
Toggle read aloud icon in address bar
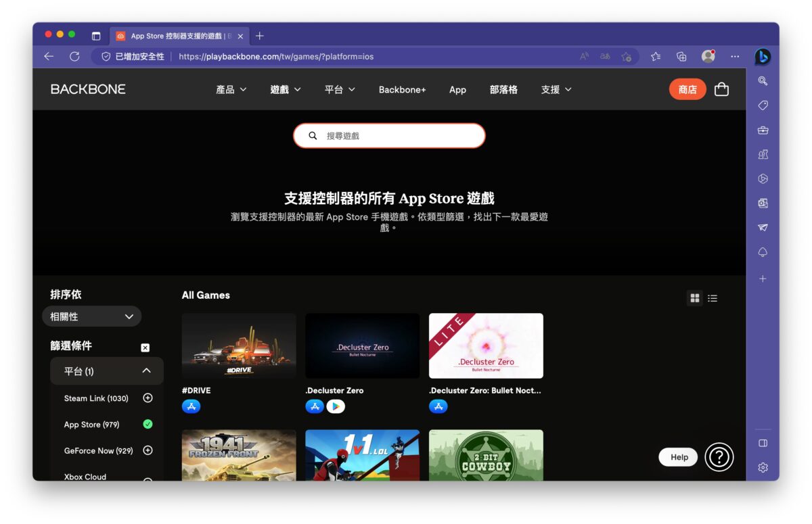click(585, 57)
